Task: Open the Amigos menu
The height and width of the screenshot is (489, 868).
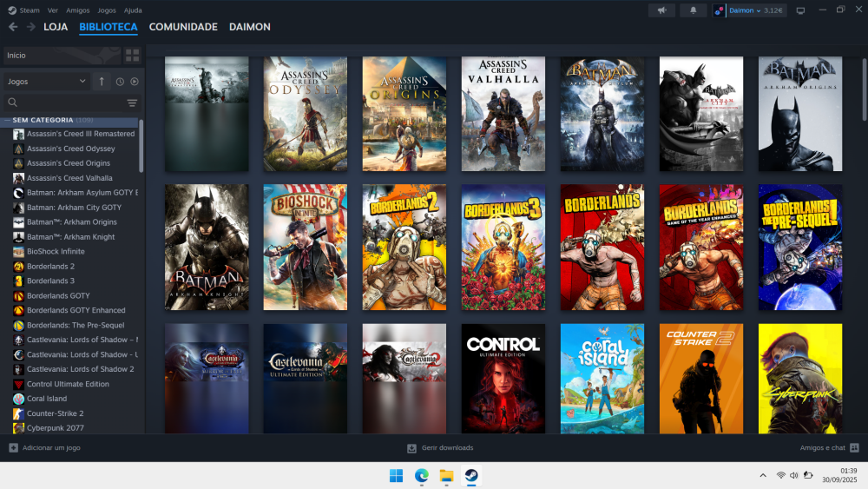Action: (77, 10)
